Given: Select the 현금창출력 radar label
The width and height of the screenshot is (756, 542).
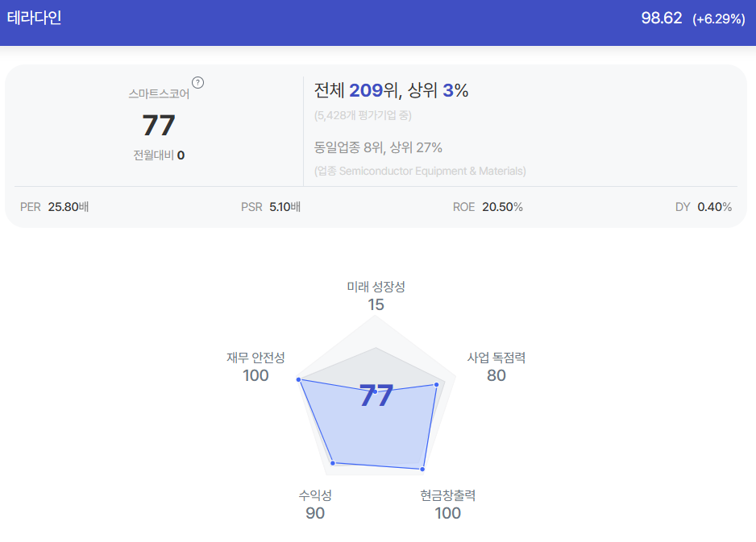Looking at the screenshot, I should click(448, 495).
